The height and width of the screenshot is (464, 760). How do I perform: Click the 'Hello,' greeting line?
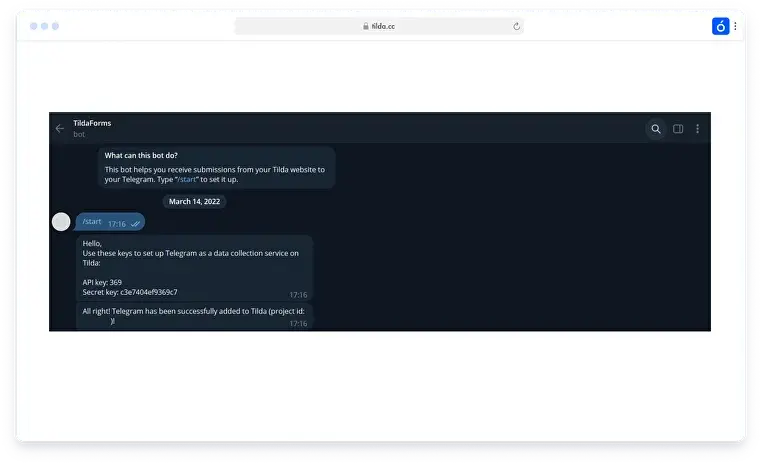click(x=92, y=243)
